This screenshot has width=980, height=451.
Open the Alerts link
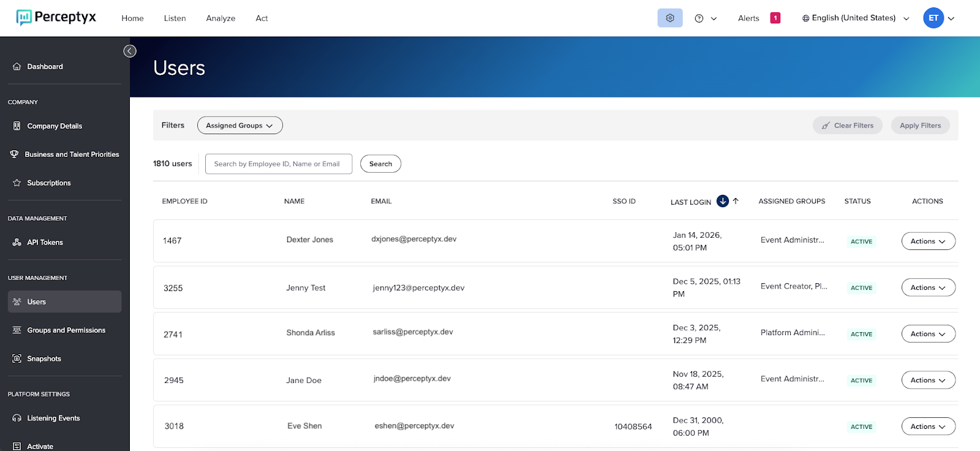tap(748, 18)
